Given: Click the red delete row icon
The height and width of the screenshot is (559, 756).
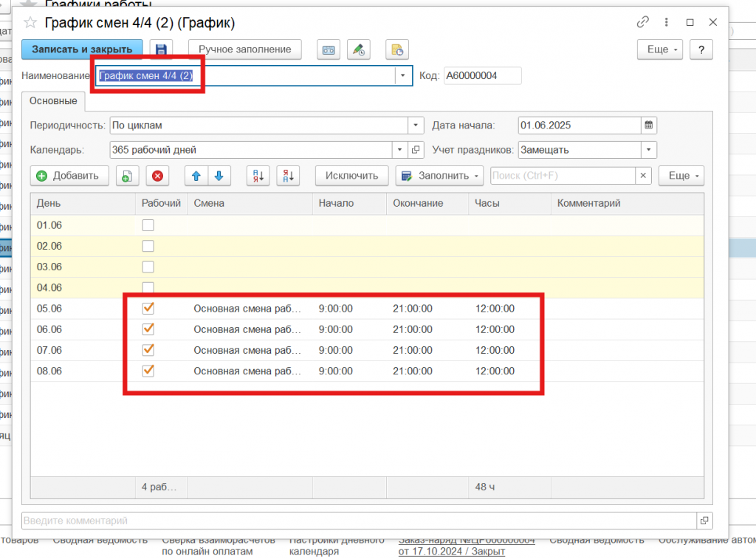Looking at the screenshot, I should coord(157,176).
